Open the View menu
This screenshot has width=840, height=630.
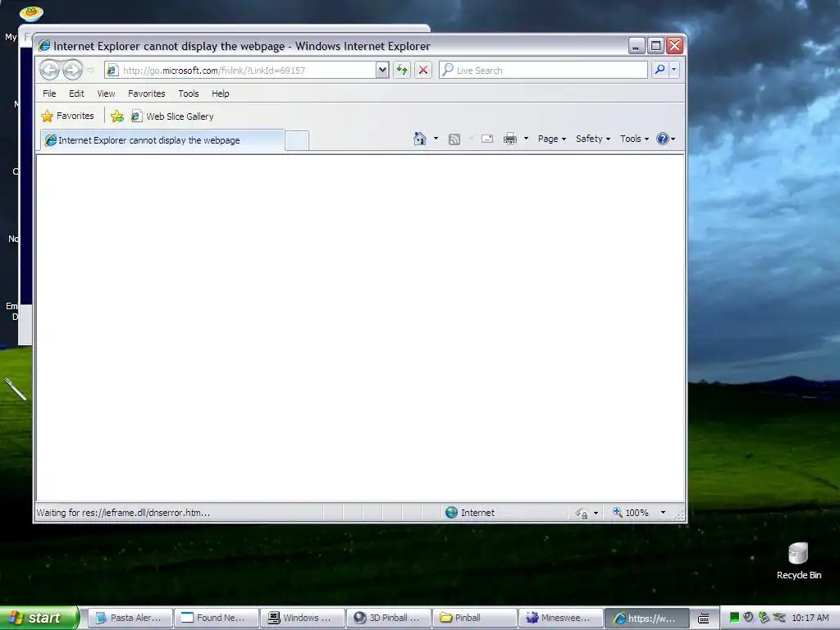[x=106, y=94]
